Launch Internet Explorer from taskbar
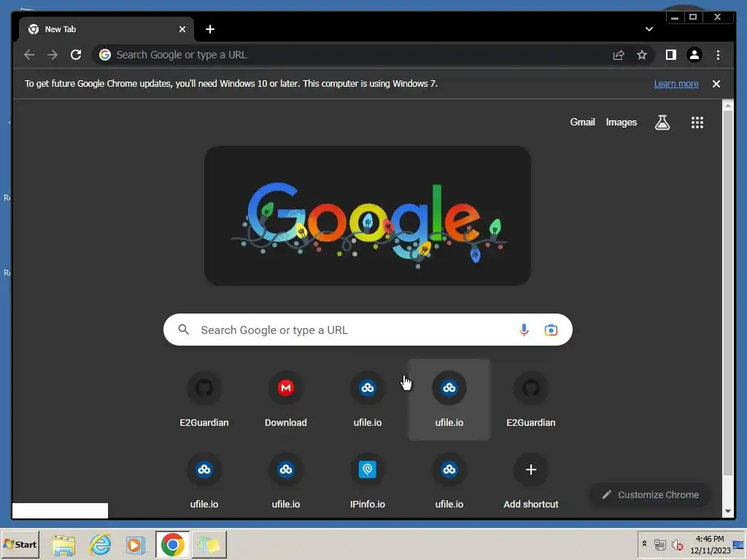The width and height of the screenshot is (747, 560). [100, 545]
